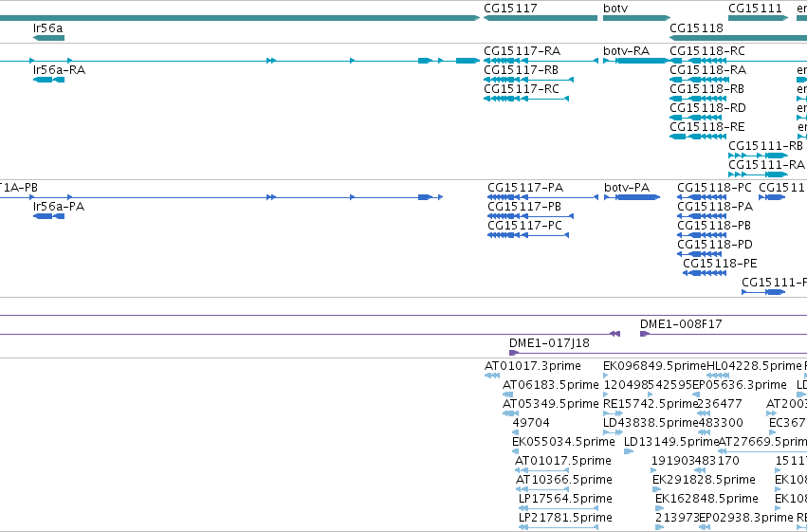Select EST EK291828.5prime
This screenshot has width=807, height=532.
(x=704, y=480)
